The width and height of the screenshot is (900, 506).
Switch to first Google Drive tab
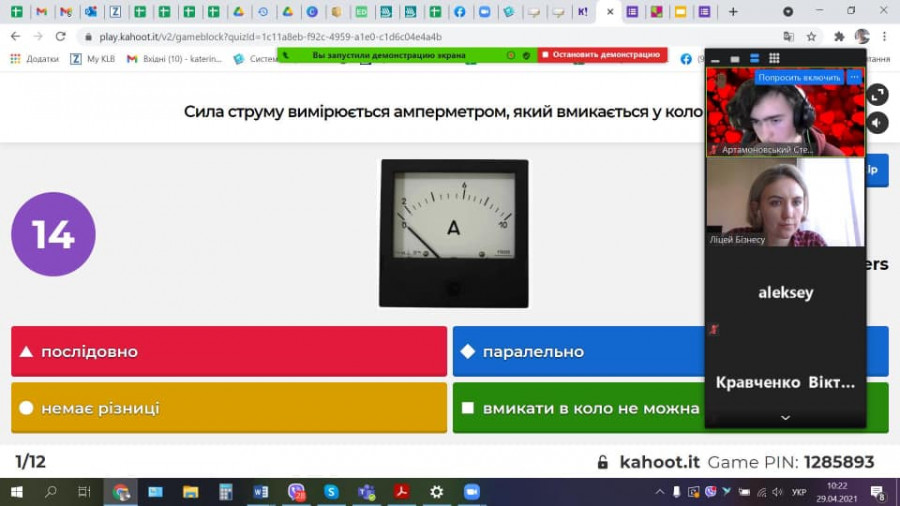[x=238, y=11]
